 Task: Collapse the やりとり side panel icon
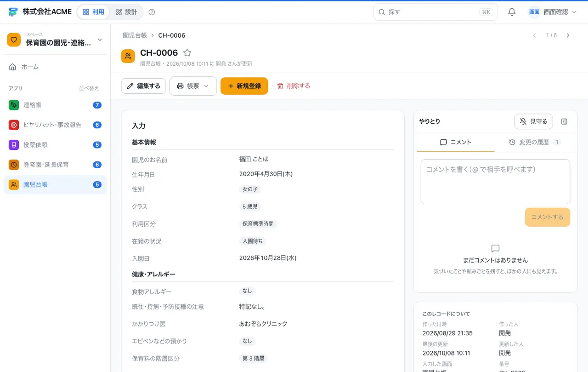(565, 121)
